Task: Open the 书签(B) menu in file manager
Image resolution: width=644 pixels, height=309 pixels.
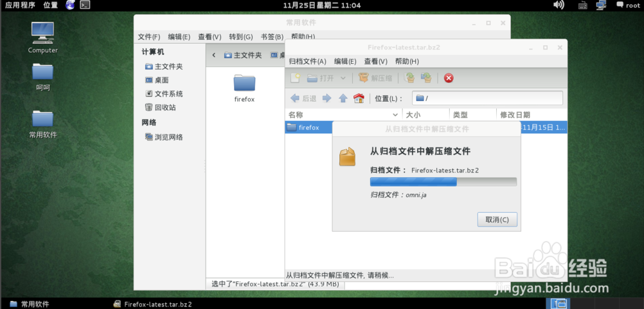Action: [x=271, y=37]
